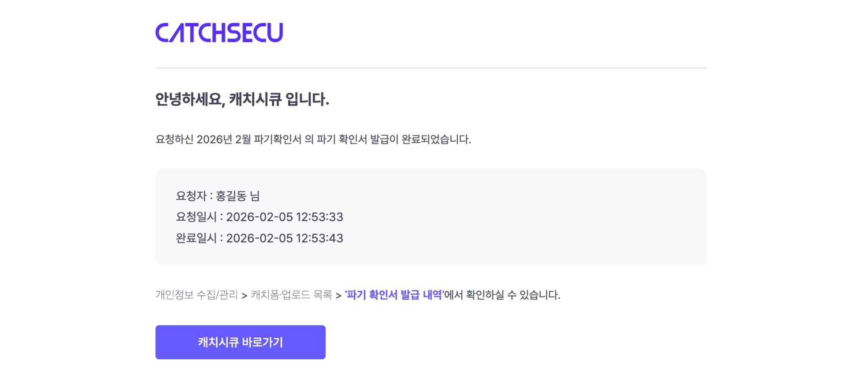Viewport: 868px width, 375px height.
Task: Click the 요청일시 label
Action: tap(196, 217)
